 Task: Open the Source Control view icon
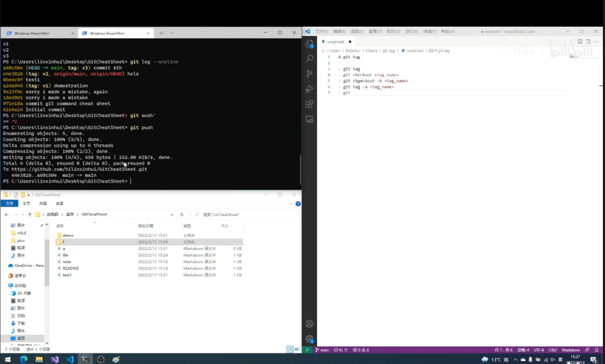309,74
